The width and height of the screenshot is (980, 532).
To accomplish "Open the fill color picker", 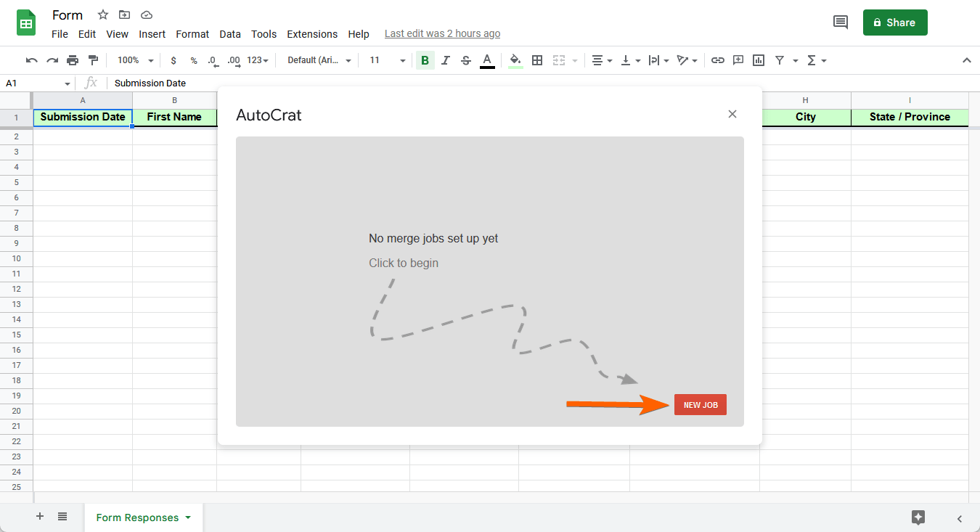I will click(x=515, y=60).
